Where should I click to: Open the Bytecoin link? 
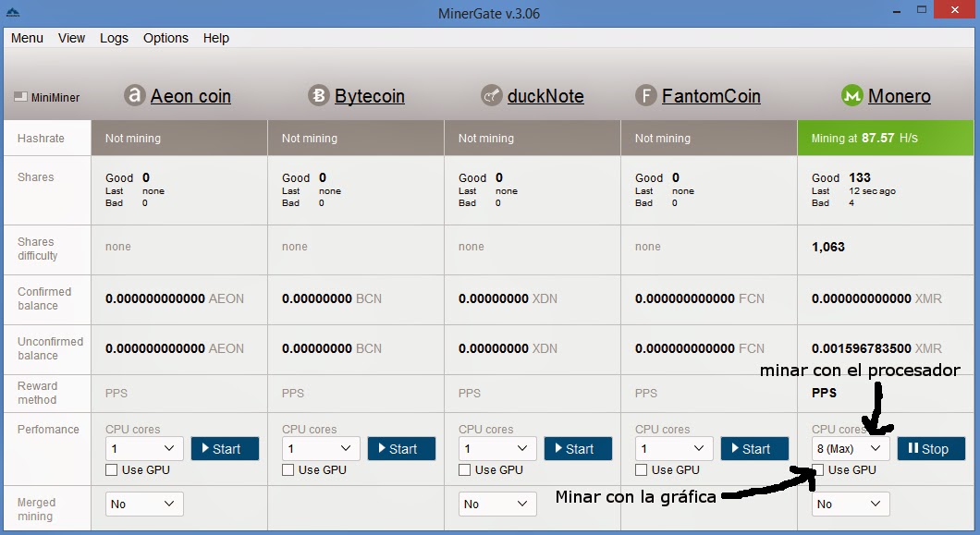370,96
